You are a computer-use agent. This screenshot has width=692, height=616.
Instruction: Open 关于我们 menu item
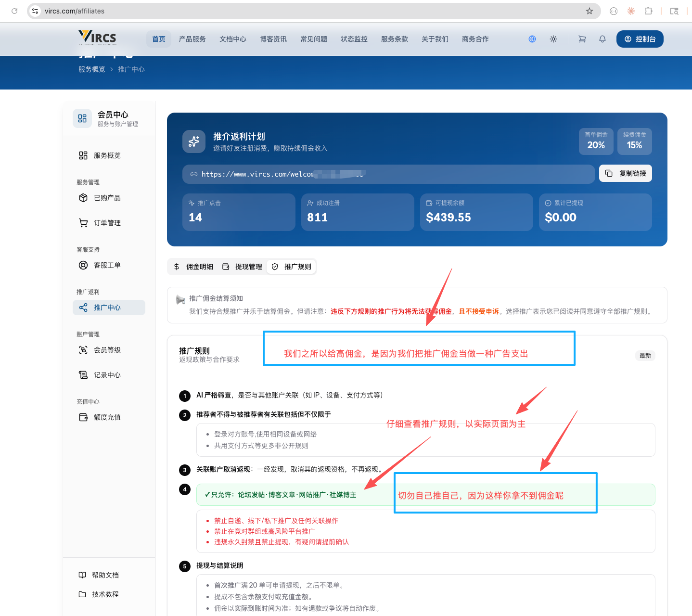tap(435, 39)
